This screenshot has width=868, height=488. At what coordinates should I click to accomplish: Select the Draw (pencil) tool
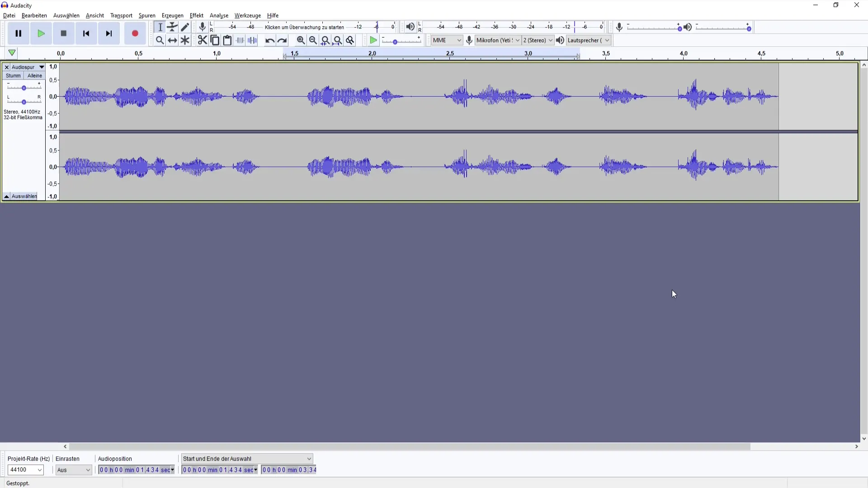(x=185, y=27)
